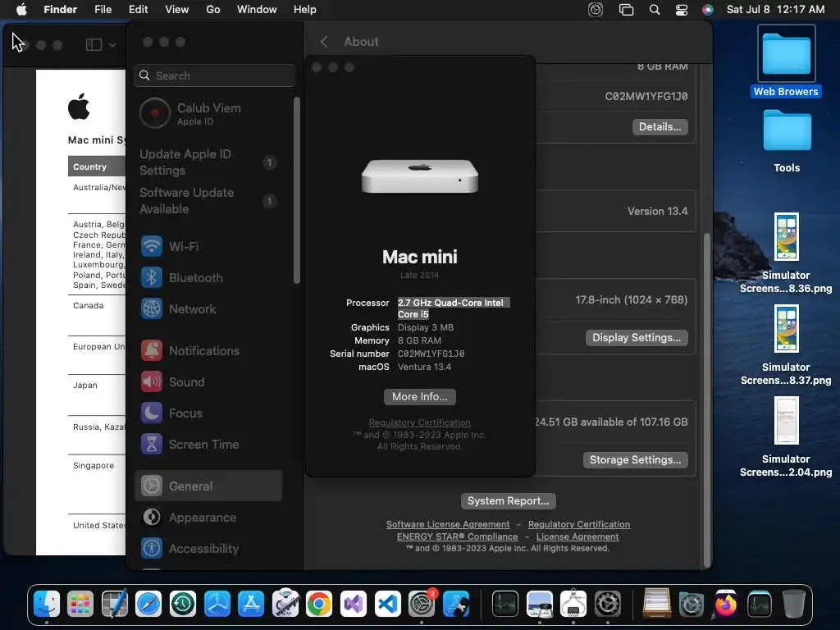Select the Sound speaker icon

click(x=152, y=382)
